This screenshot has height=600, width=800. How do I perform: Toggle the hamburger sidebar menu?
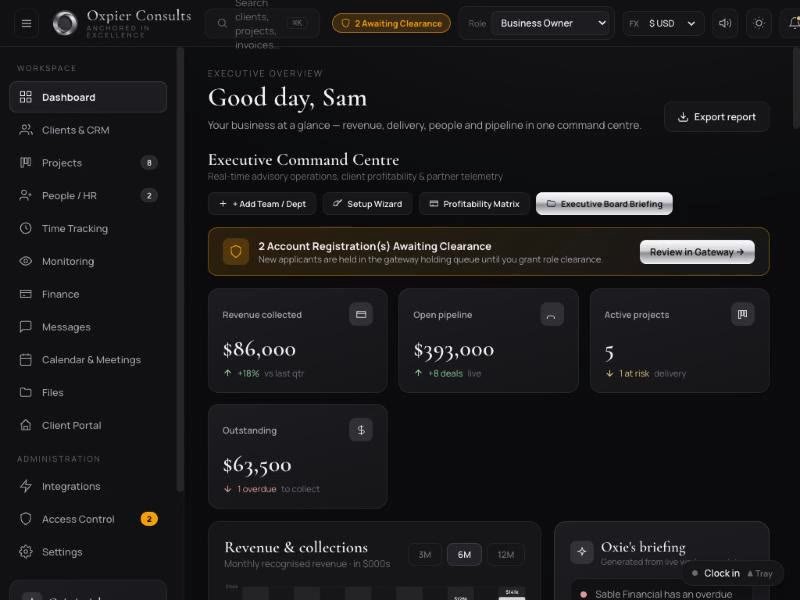(27, 23)
